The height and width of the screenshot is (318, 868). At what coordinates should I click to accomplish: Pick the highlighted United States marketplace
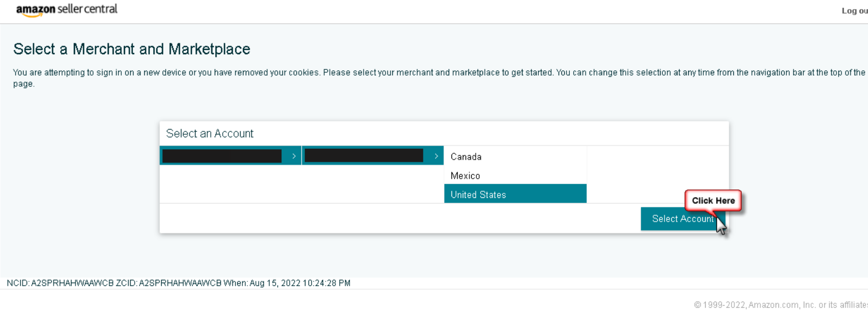[479, 195]
